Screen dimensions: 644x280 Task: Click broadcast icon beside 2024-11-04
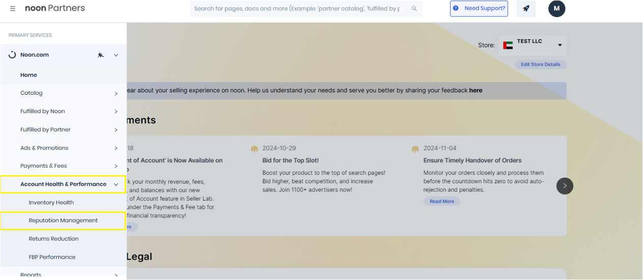(415, 149)
